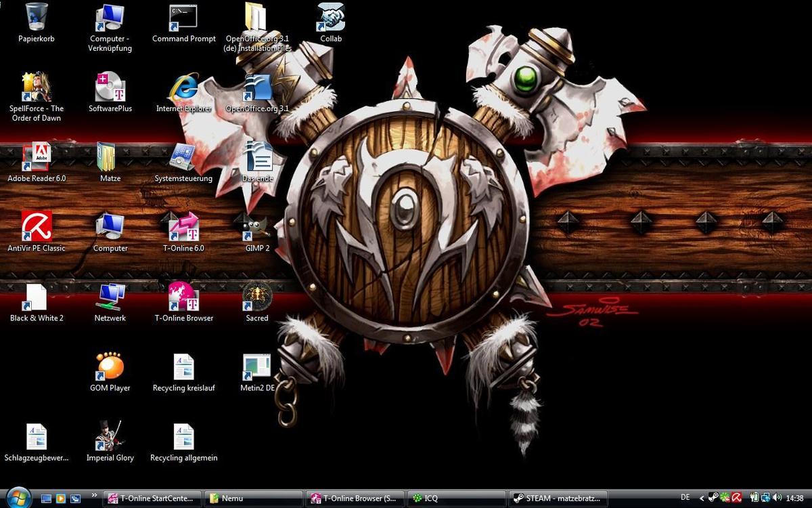The width and height of the screenshot is (812, 508).
Task: Open the Das ende document
Action: (x=257, y=163)
